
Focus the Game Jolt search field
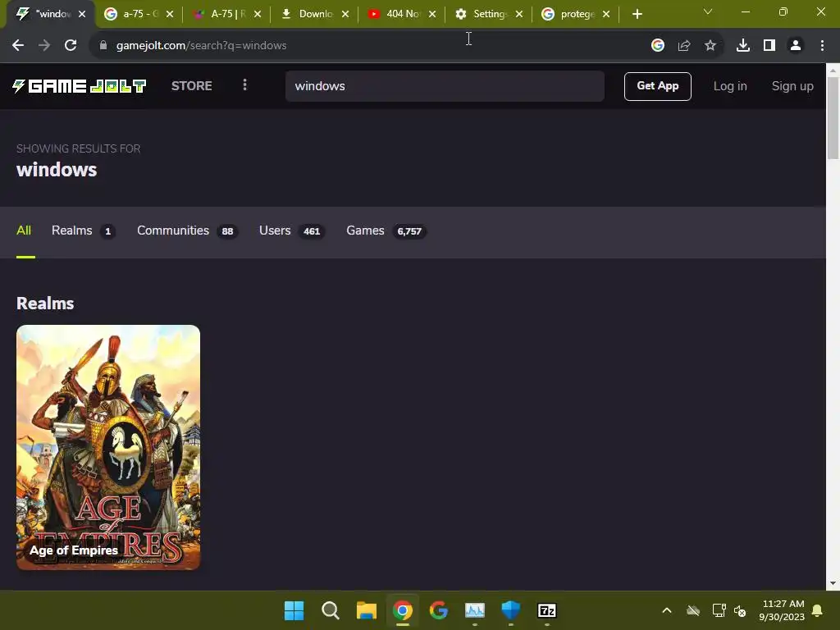445,86
